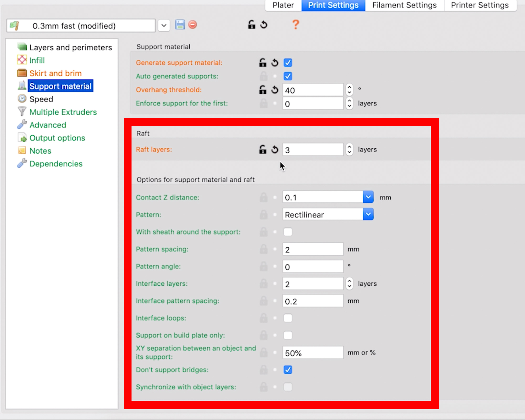Select the Skirt and brim icon

22,73
